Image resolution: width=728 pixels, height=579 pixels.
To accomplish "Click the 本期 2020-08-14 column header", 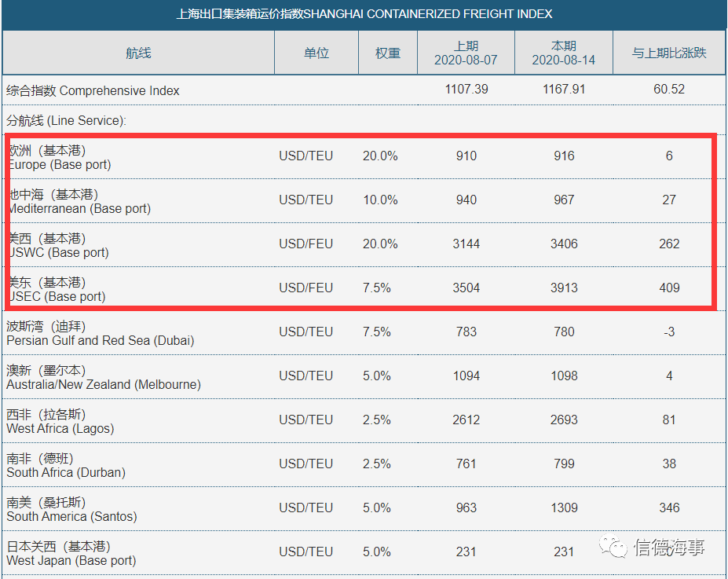I will [564, 53].
